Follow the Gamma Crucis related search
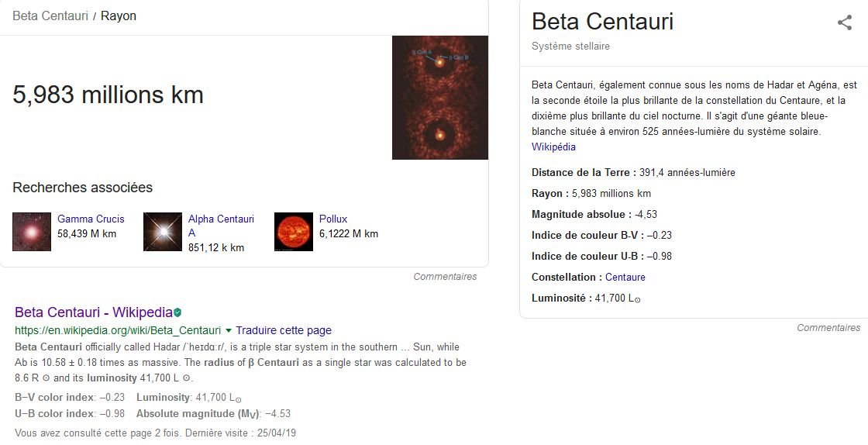This screenshot has height=445, width=868. [91, 219]
